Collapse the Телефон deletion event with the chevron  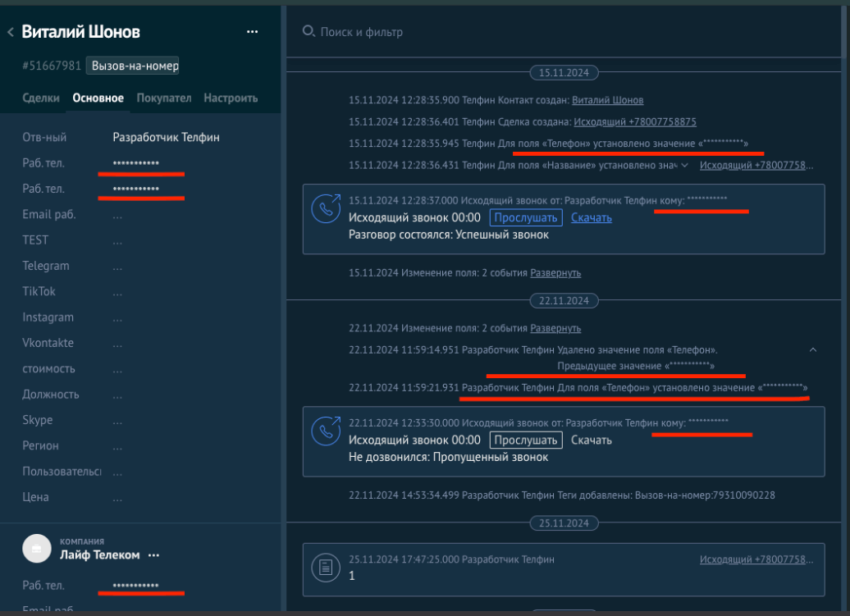click(x=812, y=349)
